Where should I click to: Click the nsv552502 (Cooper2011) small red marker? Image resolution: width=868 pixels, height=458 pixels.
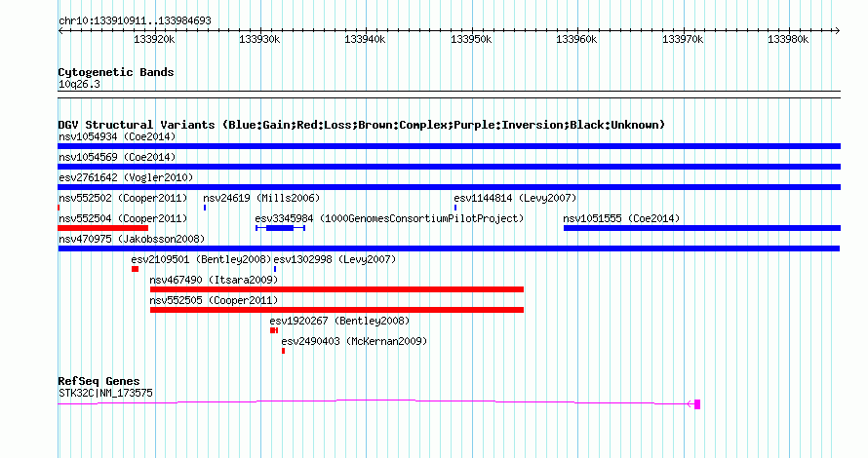pyautogui.click(x=59, y=208)
